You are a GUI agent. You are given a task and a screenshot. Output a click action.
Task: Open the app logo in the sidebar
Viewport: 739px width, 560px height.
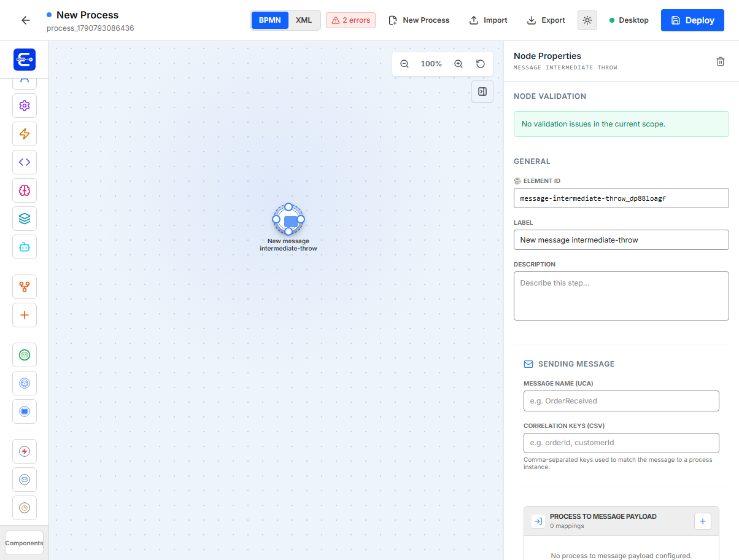coord(25,60)
